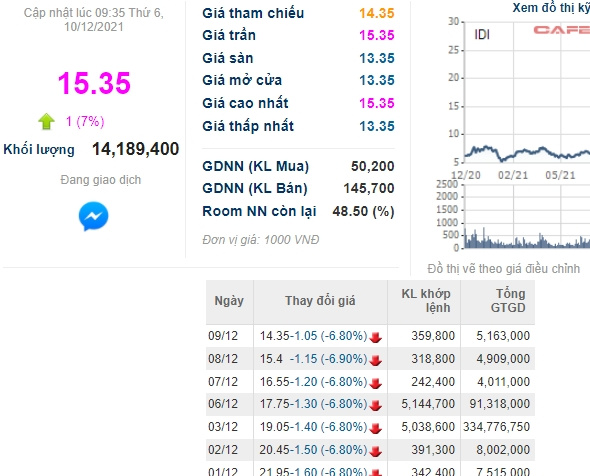Click the red down arrow for 02/12
The width and height of the screenshot is (590, 476).
[x=376, y=451]
